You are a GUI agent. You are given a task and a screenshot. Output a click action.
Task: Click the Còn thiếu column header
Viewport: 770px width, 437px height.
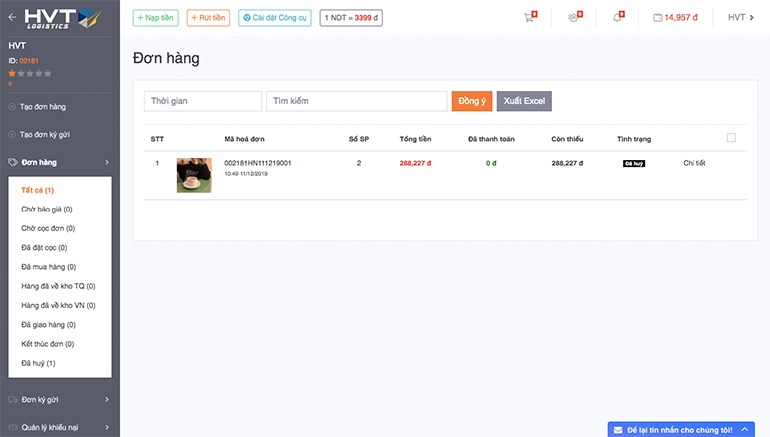point(567,139)
